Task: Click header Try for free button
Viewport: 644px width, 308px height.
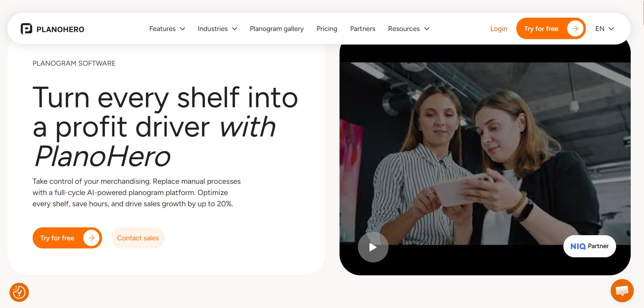Action: tap(551, 29)
